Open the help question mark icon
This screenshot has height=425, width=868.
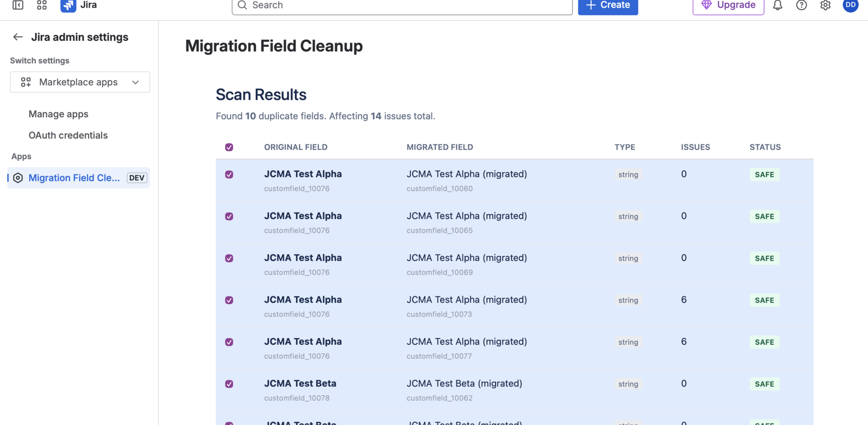(801, 5)
